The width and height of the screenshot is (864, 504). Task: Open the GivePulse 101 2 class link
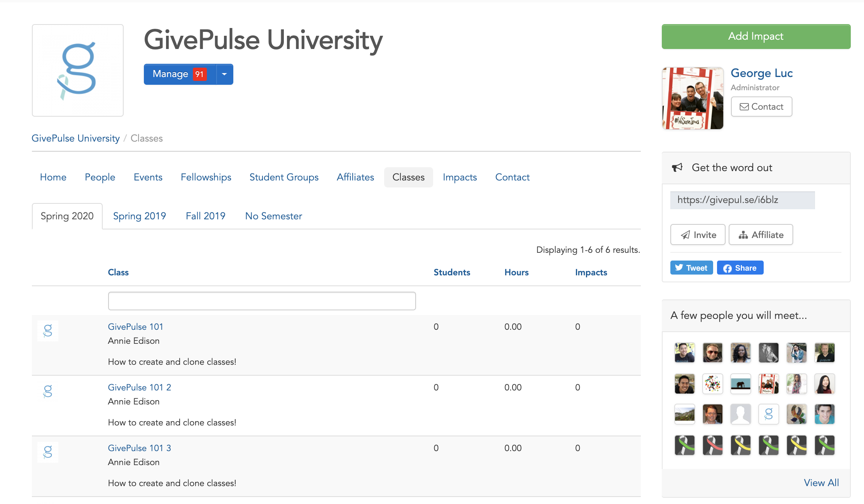[139, 388]
